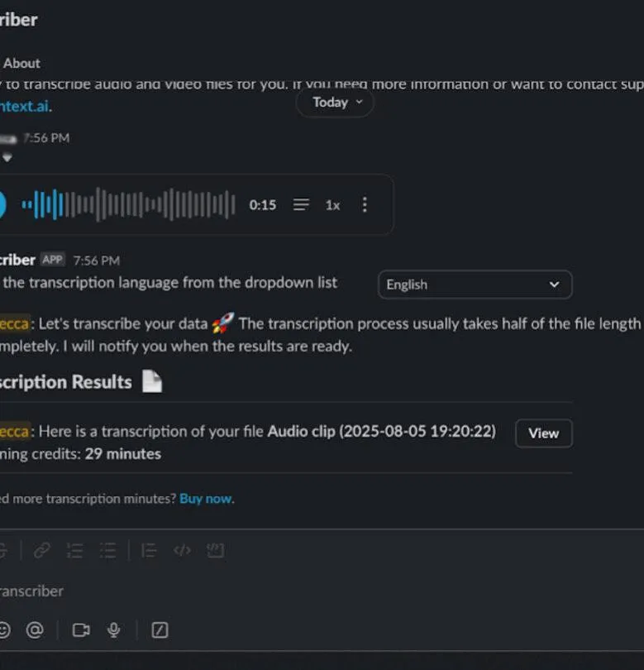This screenshot has height=670, width=644.
Task: Play the audio clip
Action: (2, 204)
